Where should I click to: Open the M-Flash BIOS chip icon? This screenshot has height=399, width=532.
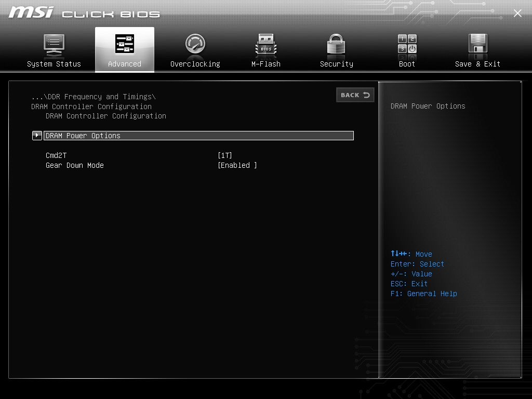266,45
